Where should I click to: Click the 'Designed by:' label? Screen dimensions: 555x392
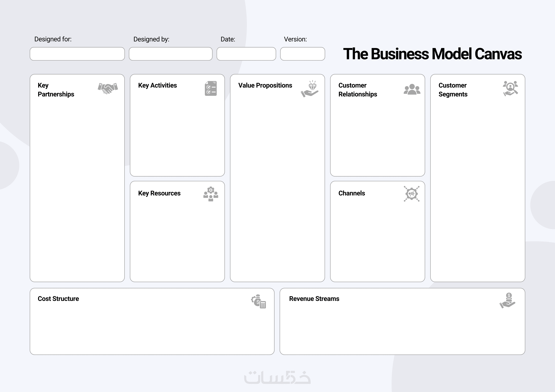click(x=151, y=39)
